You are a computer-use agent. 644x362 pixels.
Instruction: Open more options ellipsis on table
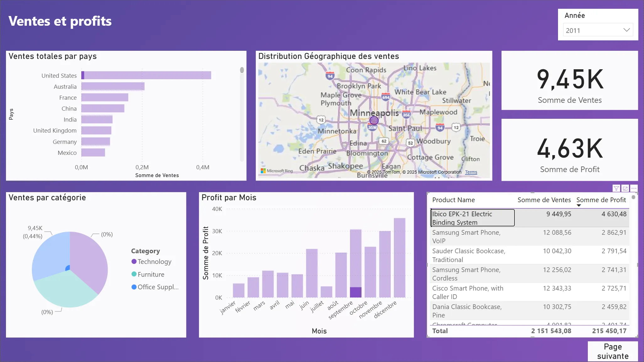pyautogui.click(x=634, y=188)
